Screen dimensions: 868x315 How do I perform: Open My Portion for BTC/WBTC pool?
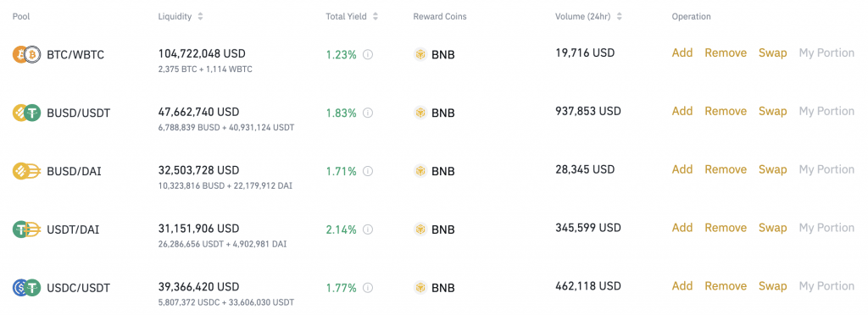pyautogui.click(x=826, y=53)
